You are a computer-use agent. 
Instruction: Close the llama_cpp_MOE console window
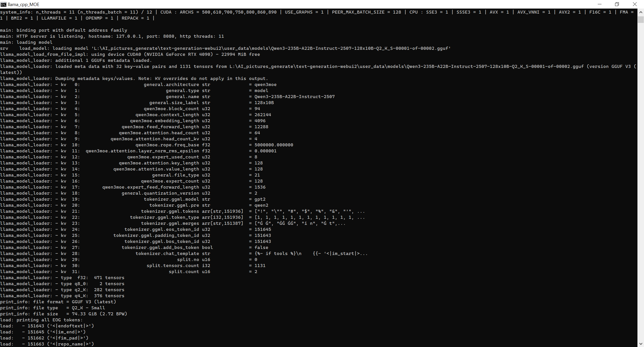click(x=634, y=4)
